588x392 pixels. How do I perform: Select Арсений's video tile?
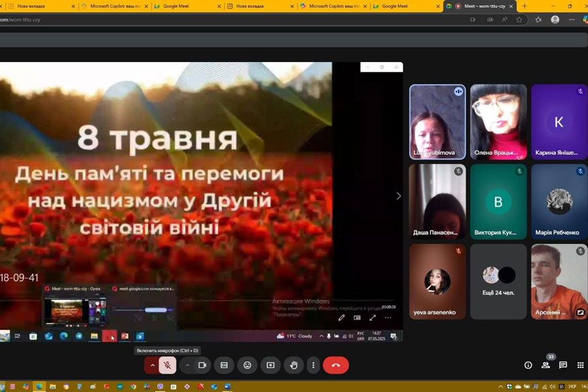click(x=559, y=282)
